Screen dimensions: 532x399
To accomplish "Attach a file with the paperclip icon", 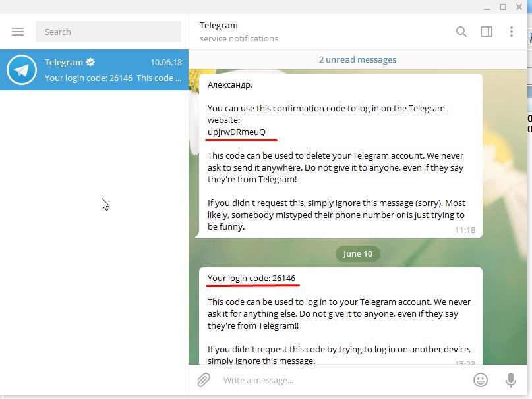I will tap(204, 380).
